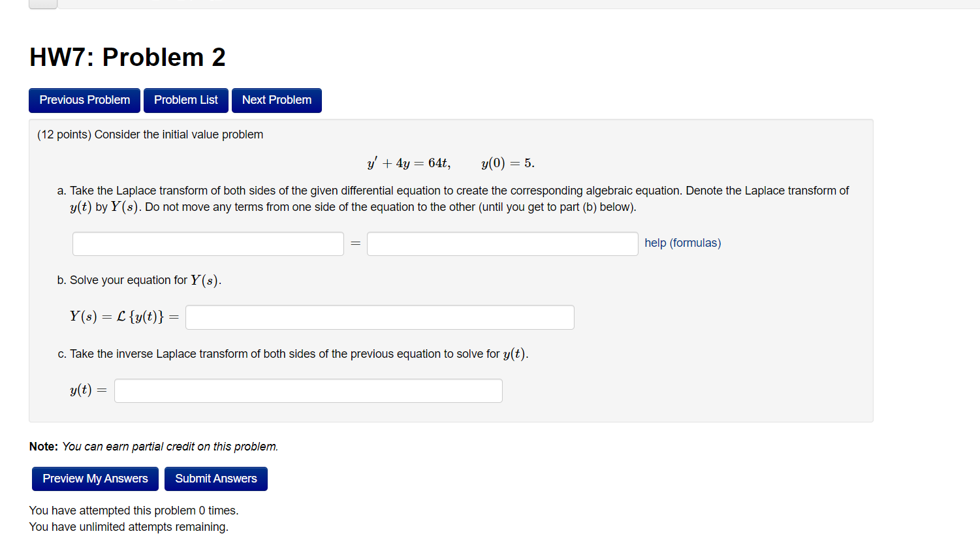The height and width of the screenshot is (538, 980).
Task: Click the partially visible tab at top left
Action: coord(42,3)
